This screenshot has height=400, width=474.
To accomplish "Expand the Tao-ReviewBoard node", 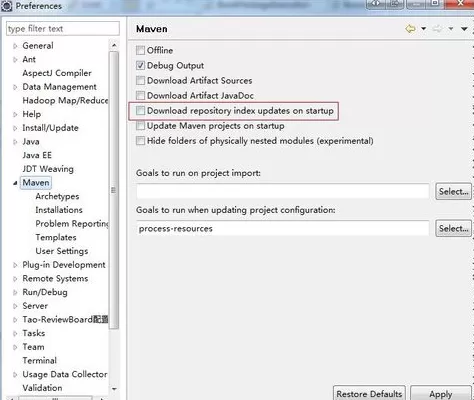I will tap(15, 320).
